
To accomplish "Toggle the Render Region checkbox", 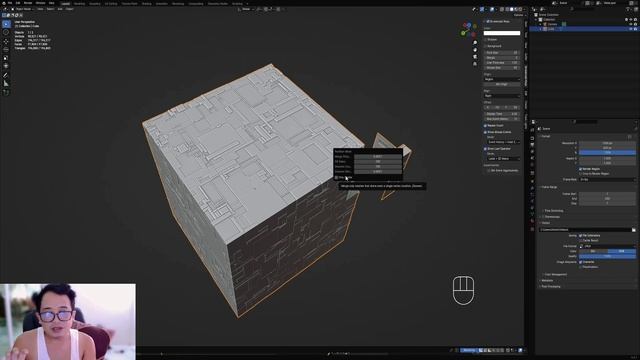I will coord(581,169).
